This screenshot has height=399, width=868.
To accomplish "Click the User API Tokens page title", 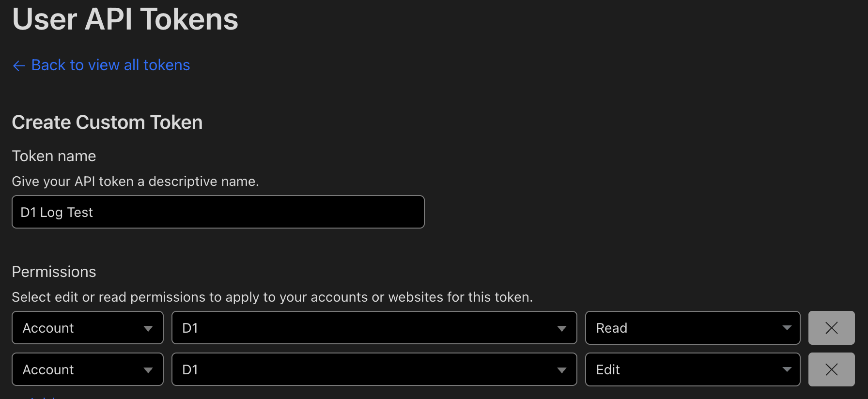I will (x=125, y=19).
